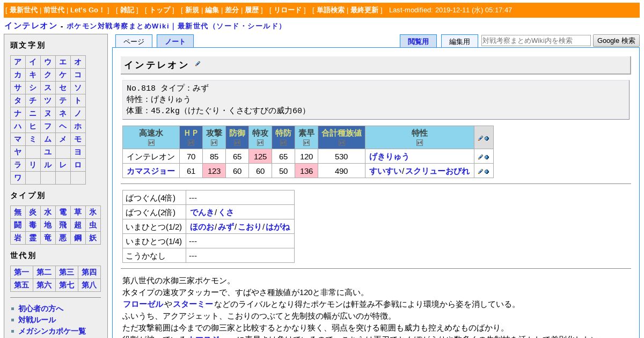Click 履歴 in the top bar

(x=252, y=10)
